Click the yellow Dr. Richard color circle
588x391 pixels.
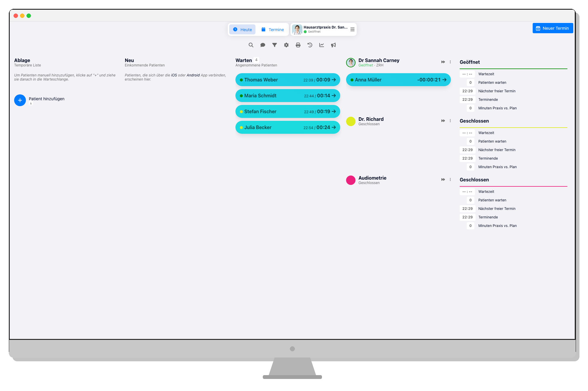tap(351, 121)
